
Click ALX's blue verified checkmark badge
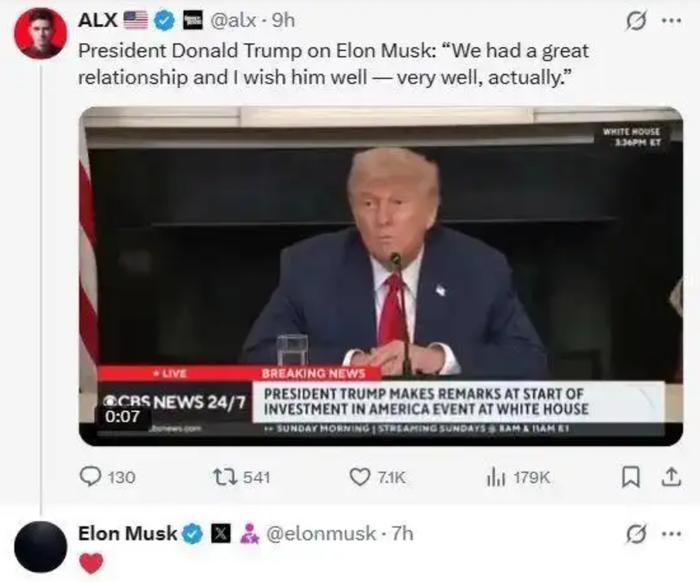165,21
